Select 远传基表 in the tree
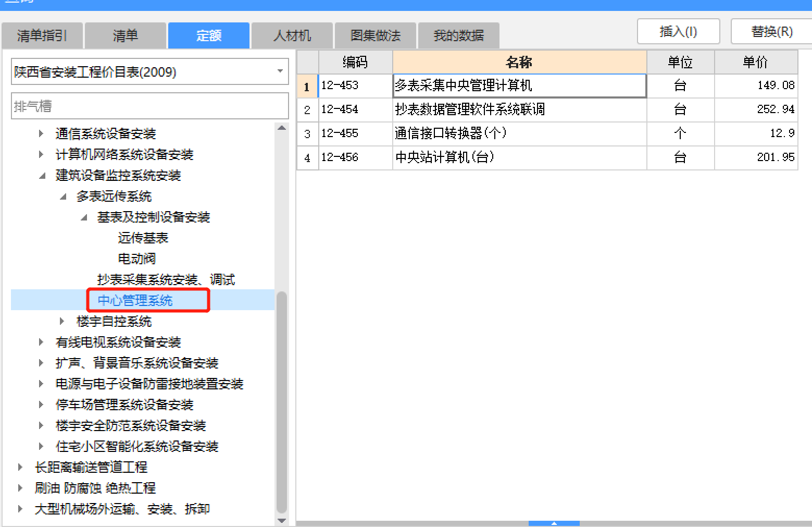812x527 pixels. [x=143, y=238]
